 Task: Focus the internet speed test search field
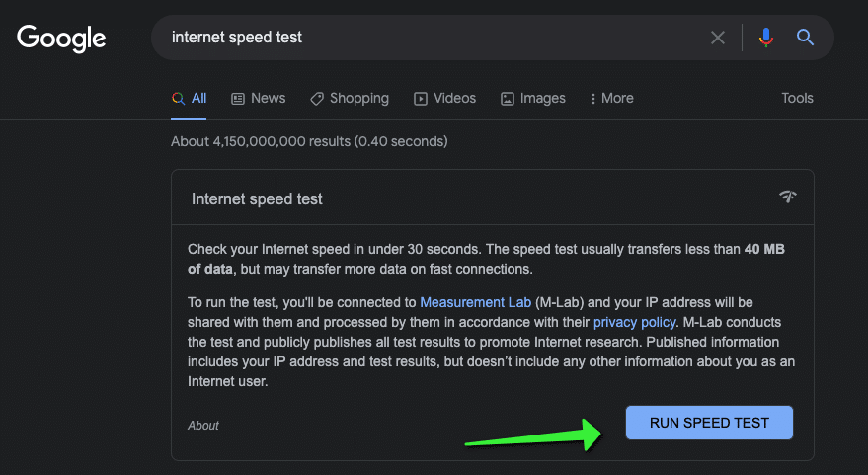pos(425,38)
